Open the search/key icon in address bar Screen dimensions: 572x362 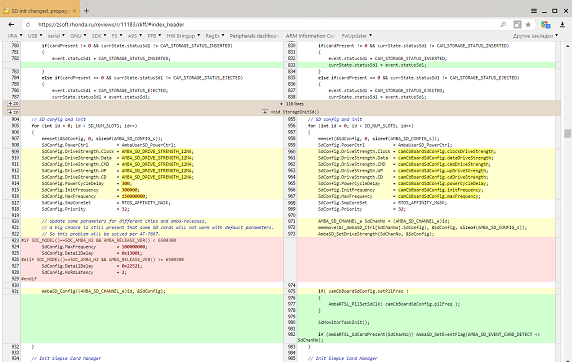coord(503,24)
